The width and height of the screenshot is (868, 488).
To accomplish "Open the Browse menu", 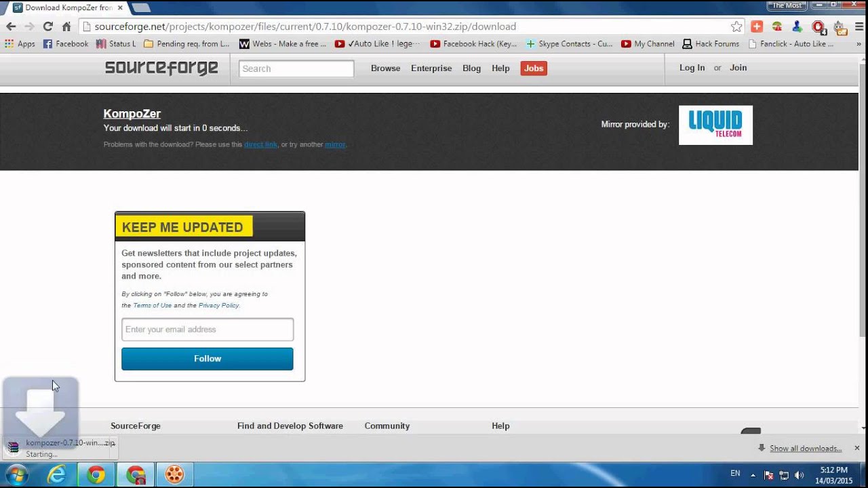I will pos(385,68).
